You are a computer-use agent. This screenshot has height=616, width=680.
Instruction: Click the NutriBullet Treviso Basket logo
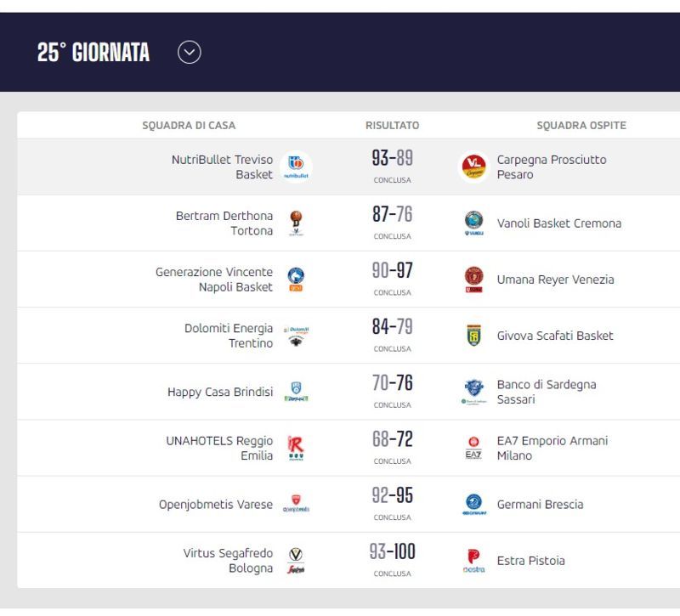point(296,167)
